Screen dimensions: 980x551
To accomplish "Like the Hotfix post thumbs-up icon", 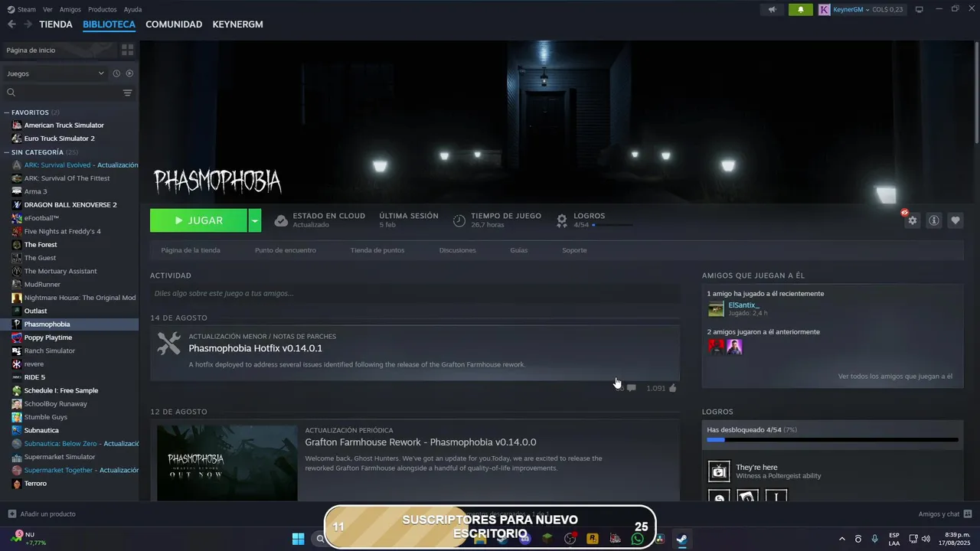I will (672, 388).
